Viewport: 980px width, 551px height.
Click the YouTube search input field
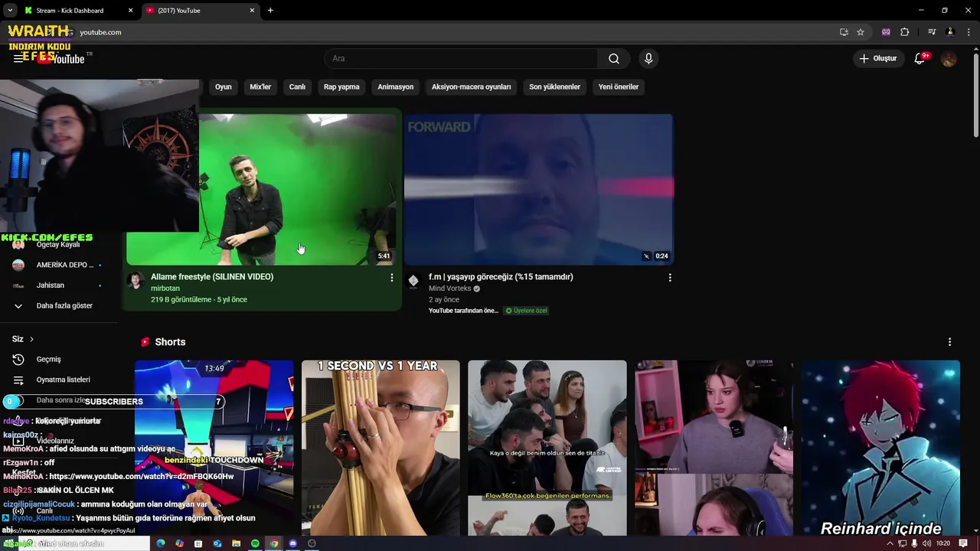tap(461, 59)
